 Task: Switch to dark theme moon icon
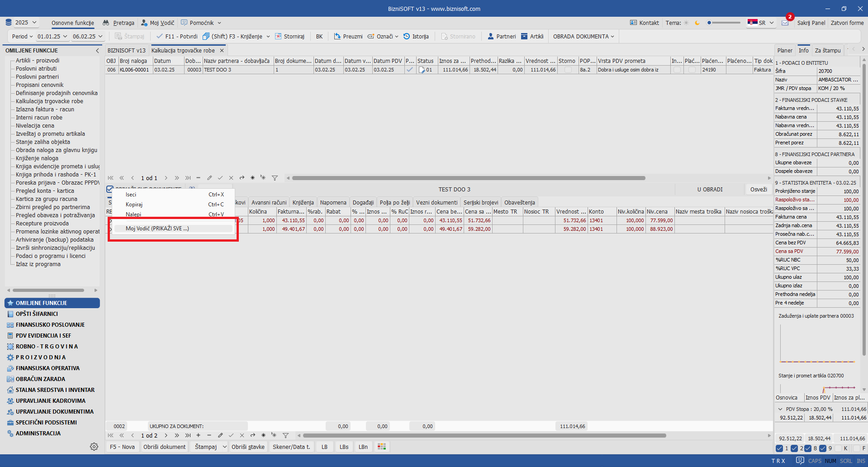pos(697,23)
